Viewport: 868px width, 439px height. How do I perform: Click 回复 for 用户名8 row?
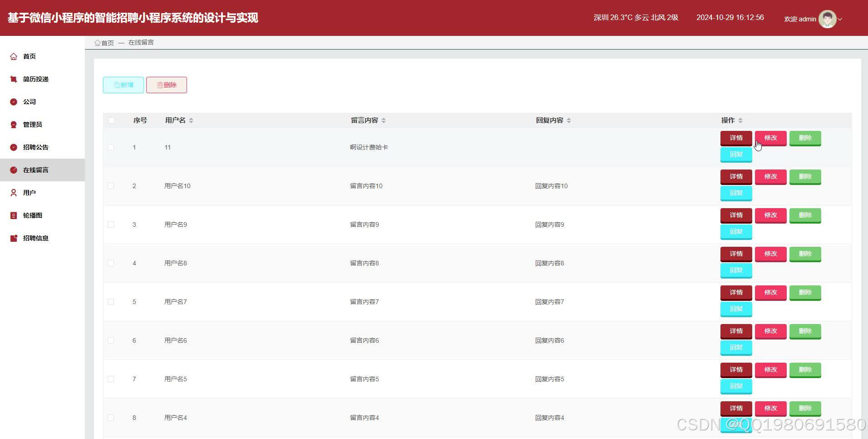tap(736, 270)
